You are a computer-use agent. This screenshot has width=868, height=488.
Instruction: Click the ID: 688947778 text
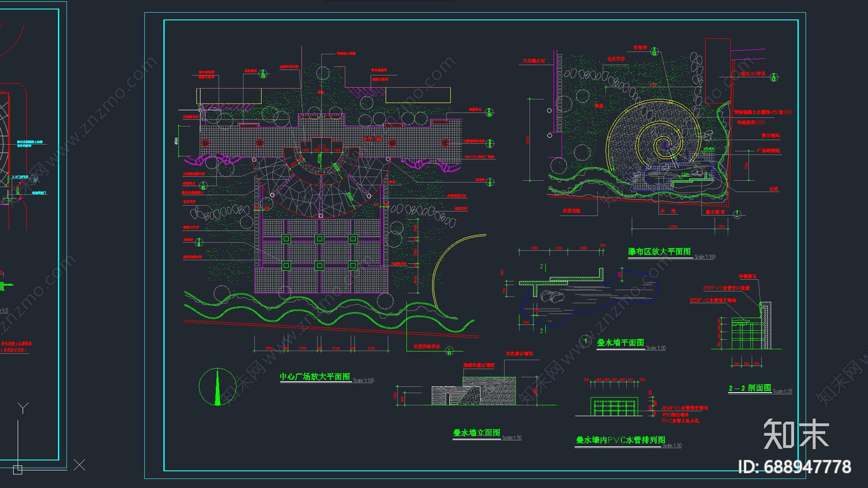click(x=795, y=467)
